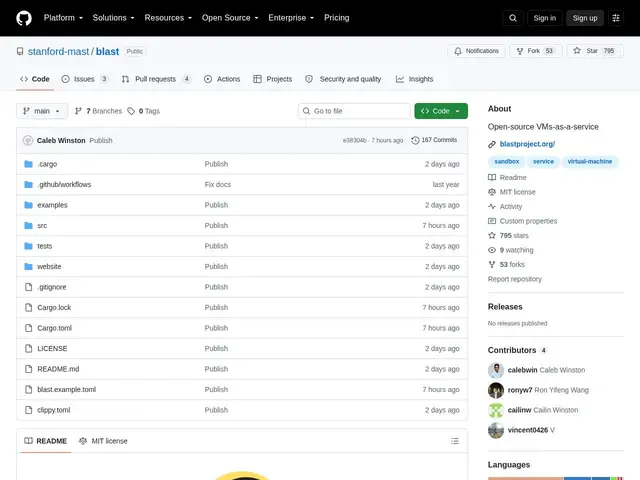
Task: Open the stanford-mast organization link
Action: [x=58, y=51]
